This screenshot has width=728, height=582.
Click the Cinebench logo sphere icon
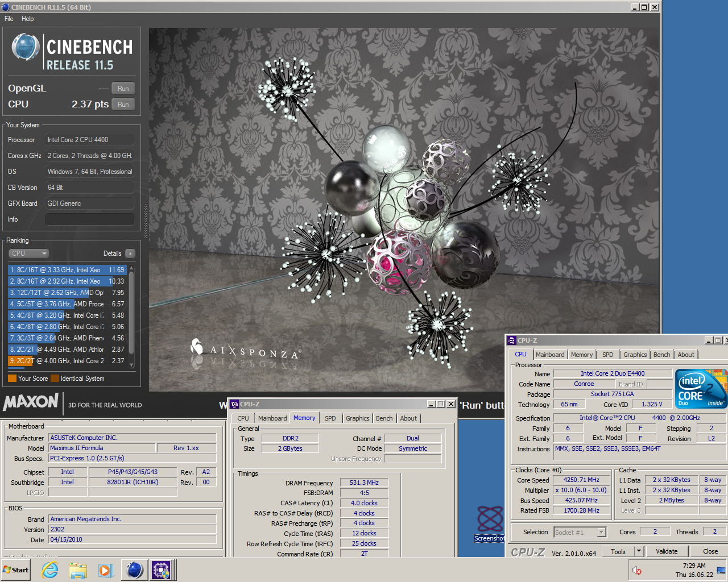pyautogui.click(x=26, y=47)
